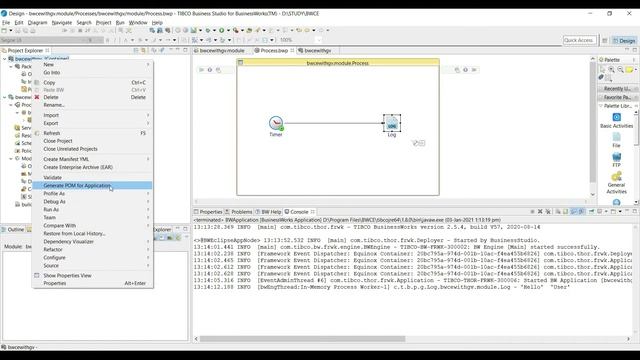The height and width of the screenshot is (360, 640).
Task: Click Remove Launch icon in Console
Action: point(540,211)
